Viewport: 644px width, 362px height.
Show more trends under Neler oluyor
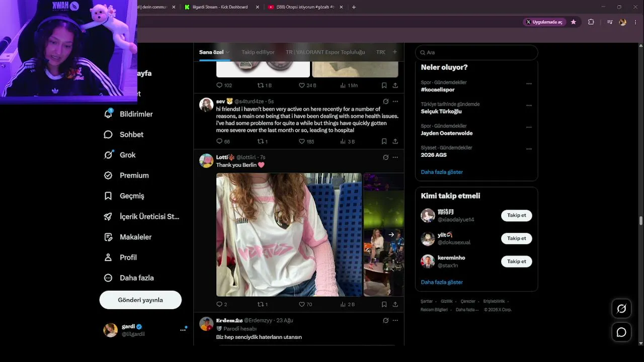point(442,172)
